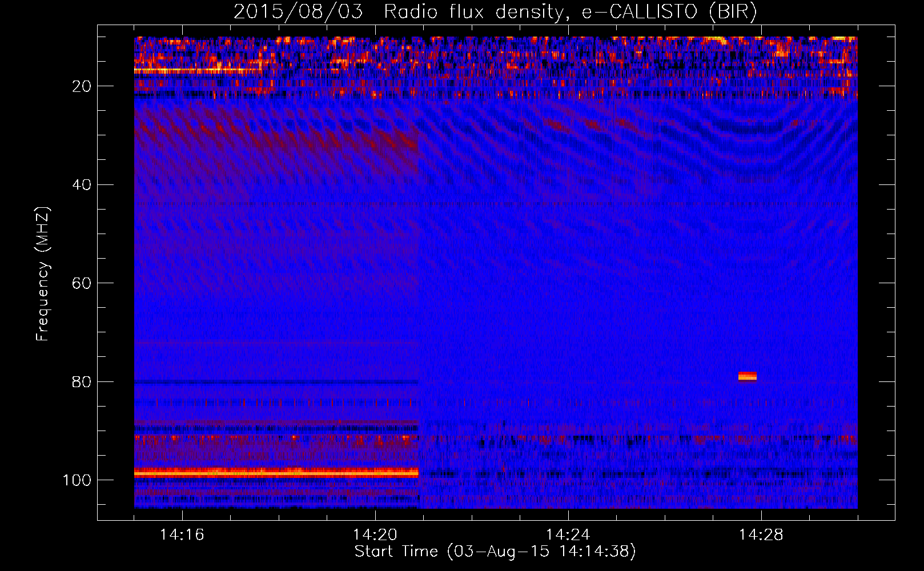Click the 14:16 time tick label
The image size is (924, 571).
pos(182,535)
